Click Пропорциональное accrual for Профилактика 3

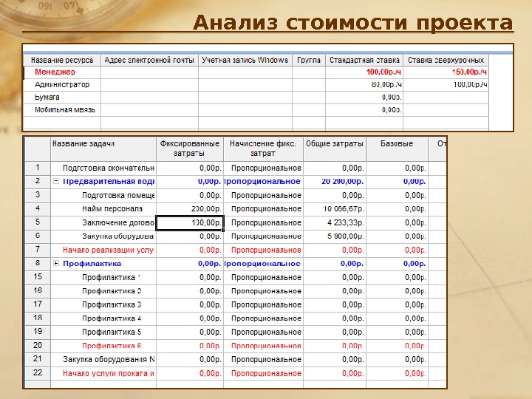(263, 304)
